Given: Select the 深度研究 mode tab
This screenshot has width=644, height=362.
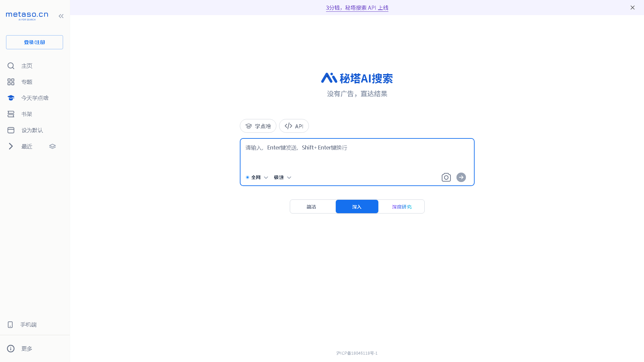Looking at the screenshot, I should click(x=401, y=206).
